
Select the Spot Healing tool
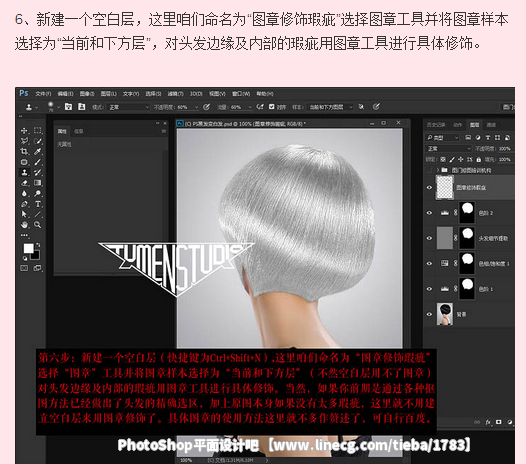click(x=24, y=162)
